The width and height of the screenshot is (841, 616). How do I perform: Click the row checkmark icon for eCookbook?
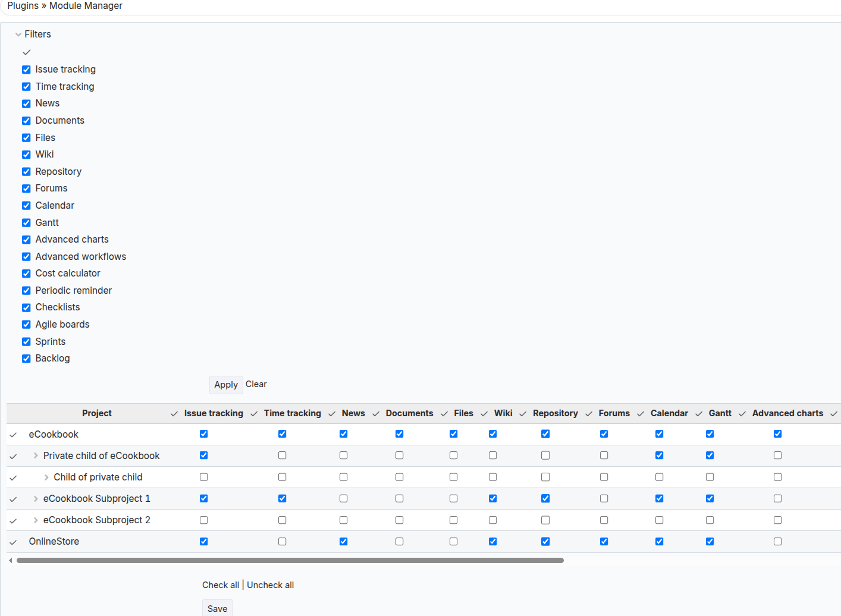coord(13,435)
